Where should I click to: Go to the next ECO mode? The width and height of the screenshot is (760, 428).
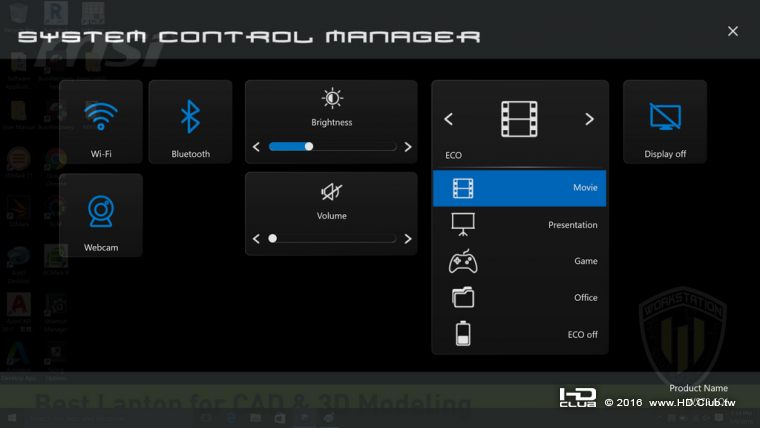589,119
